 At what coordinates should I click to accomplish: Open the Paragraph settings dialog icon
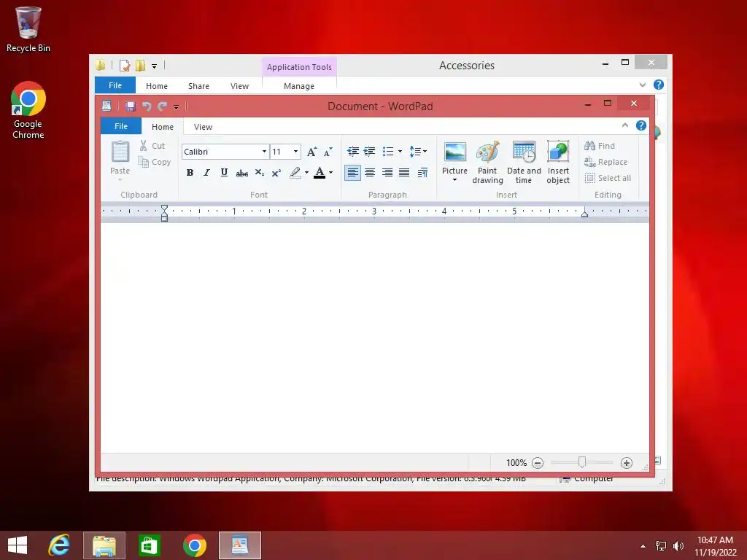422,172
